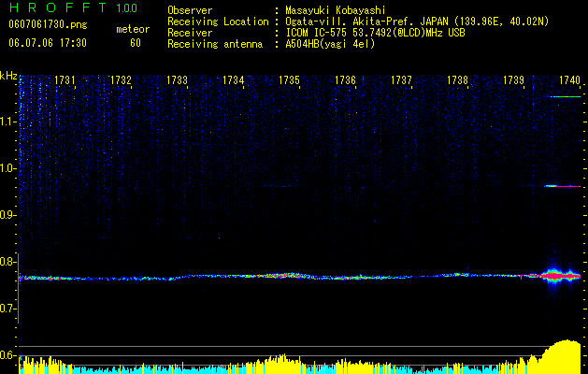The height and width of the screenshot is (374, 588).
Task: Click the observer name Masayuki Kobayashi
Action: click(x=336, y=10)
